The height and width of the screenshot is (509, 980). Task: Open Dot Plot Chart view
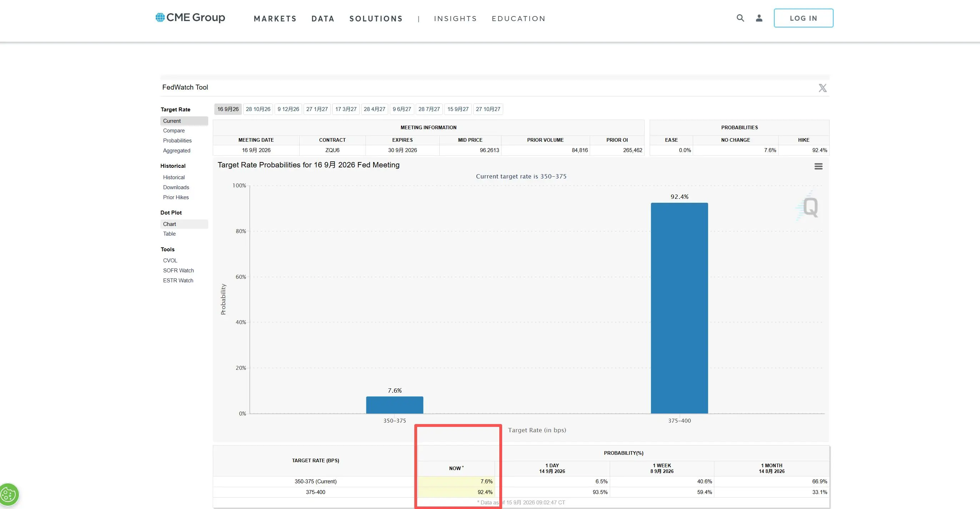184,224
